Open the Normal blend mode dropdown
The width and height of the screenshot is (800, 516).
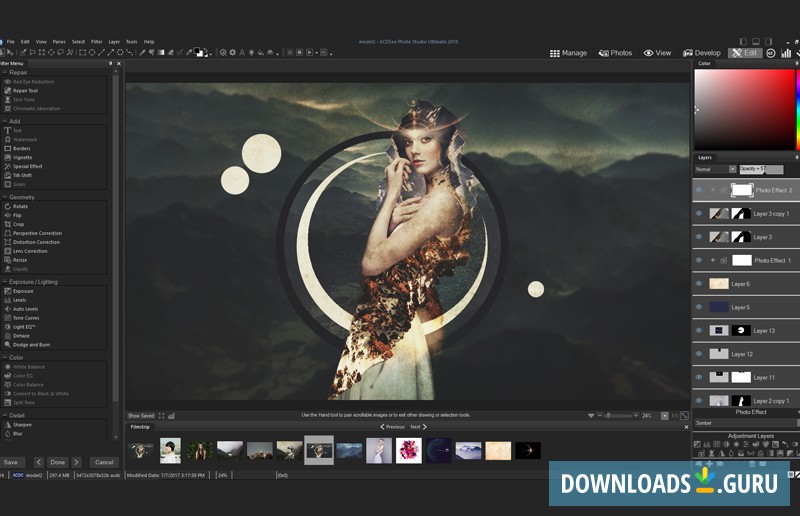pos(715,169)
